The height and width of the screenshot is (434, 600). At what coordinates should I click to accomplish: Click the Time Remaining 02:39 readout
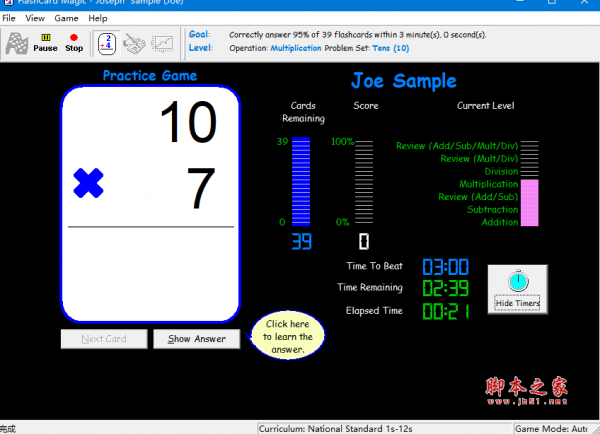(446, 288)
